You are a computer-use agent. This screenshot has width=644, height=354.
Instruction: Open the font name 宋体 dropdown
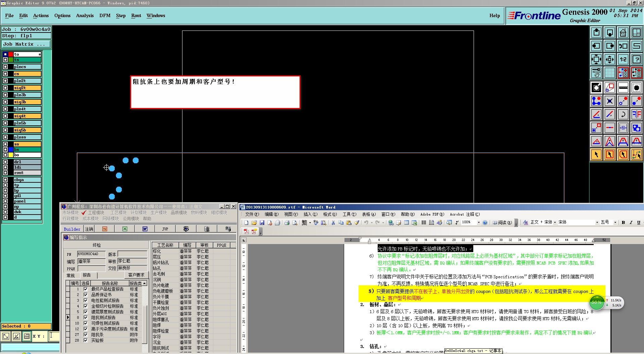pyautogui.click(x=597, y=223)
